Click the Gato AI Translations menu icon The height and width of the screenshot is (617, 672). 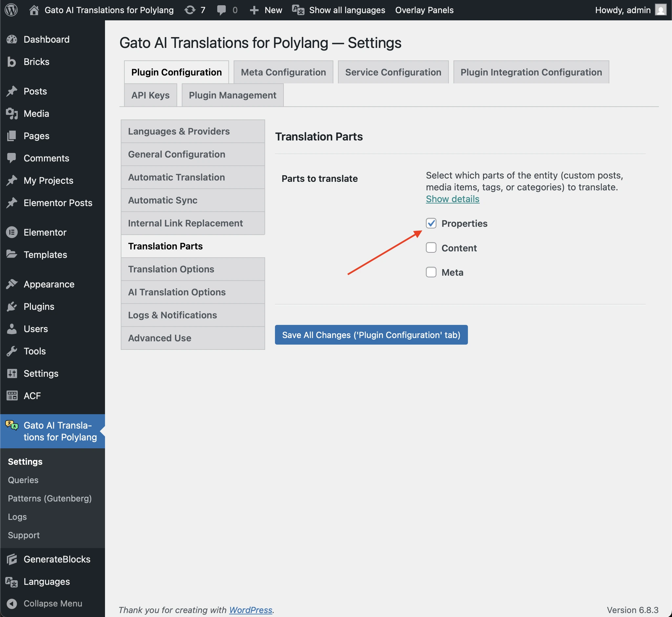point(12,425)
